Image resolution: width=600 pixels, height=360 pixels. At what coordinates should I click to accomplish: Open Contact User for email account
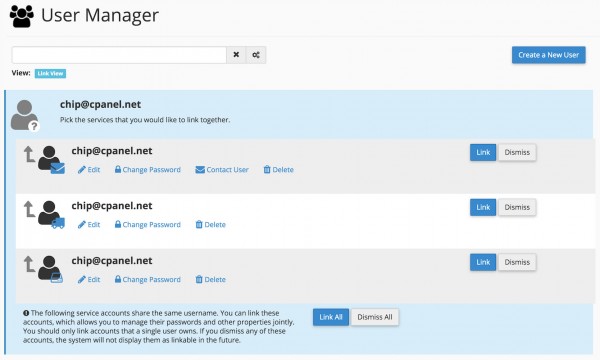222,169
